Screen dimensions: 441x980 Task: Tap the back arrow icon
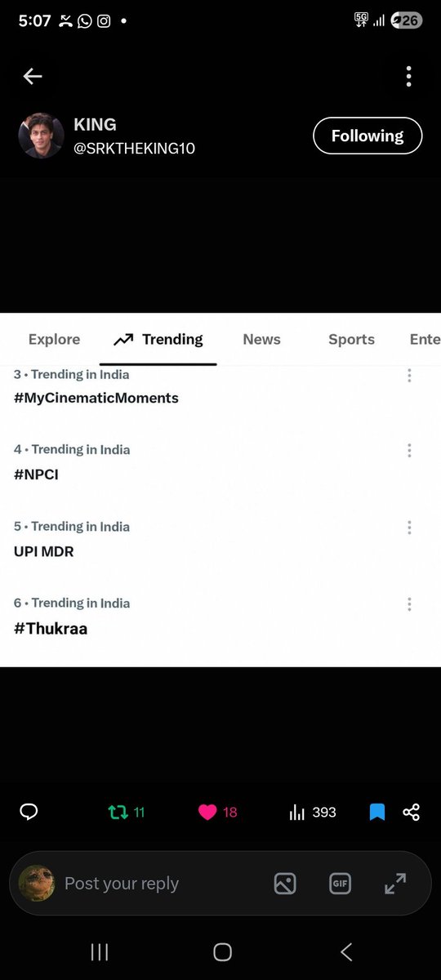coord(33,76)
